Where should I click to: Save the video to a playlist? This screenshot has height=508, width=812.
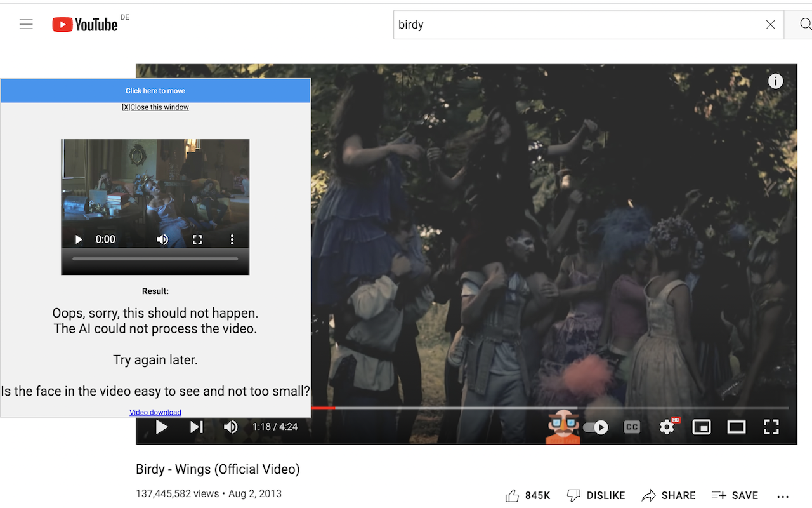pyautogui.click(x=735, y=496)
